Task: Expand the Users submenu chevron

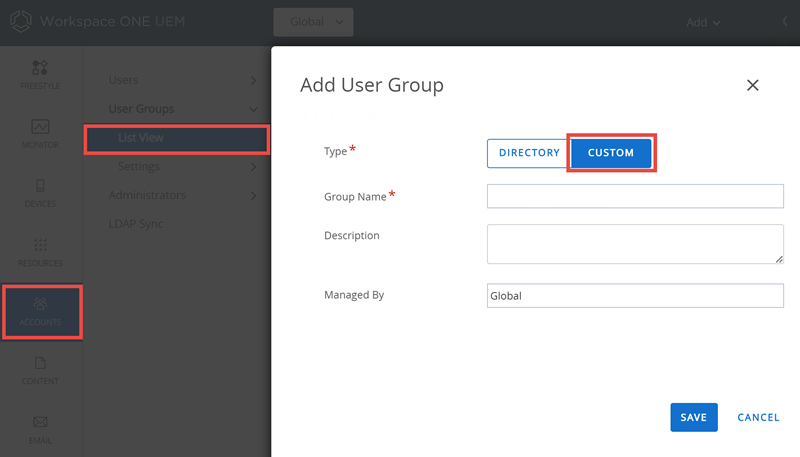Action: pos(254,81)
